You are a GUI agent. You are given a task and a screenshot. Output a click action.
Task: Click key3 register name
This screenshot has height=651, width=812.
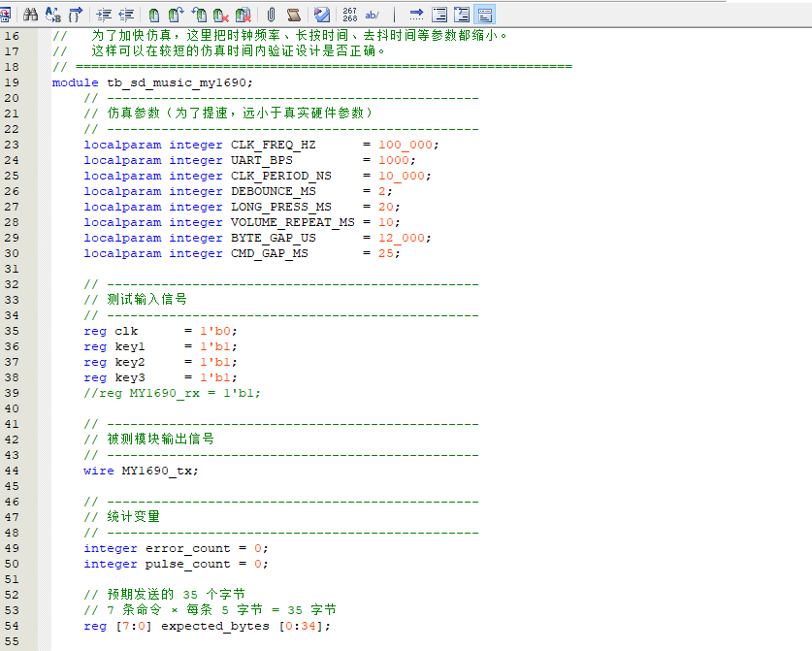pos(130,377)
